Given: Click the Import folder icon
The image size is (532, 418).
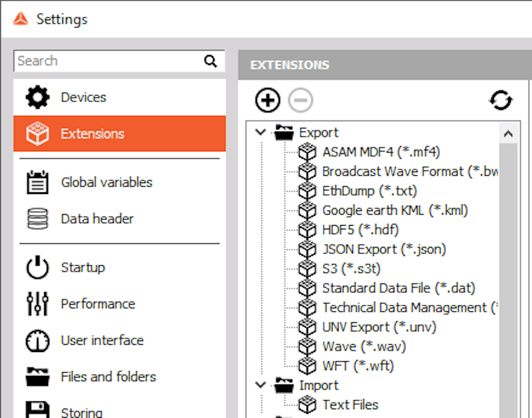Looking at the screenshot, I should 284,385.
